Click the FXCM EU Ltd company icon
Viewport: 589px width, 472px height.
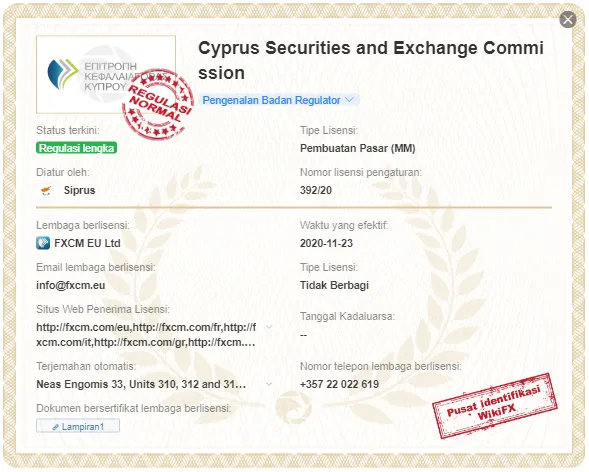(43, 243)
